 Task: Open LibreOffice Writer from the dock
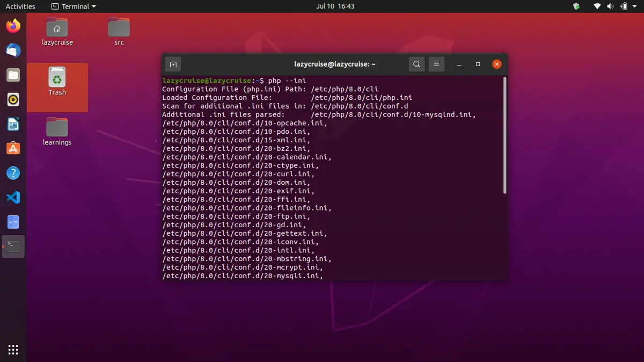tap(13, 124)
